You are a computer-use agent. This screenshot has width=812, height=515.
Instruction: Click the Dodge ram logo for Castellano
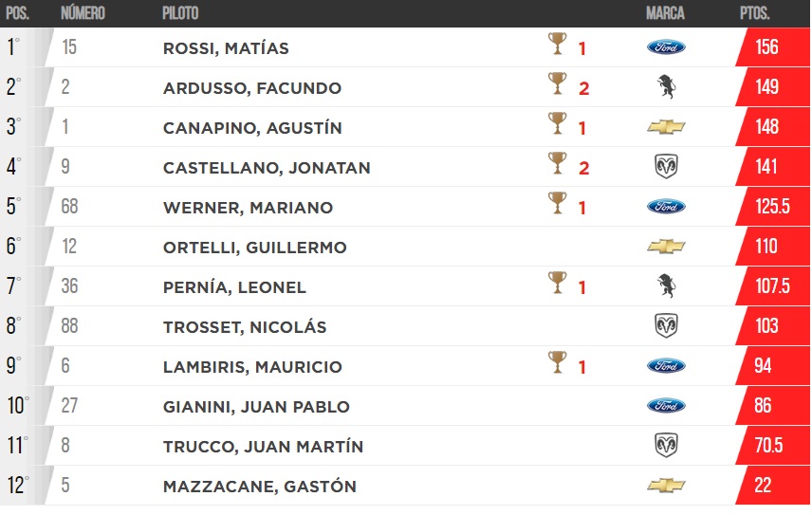pos(666,167)
